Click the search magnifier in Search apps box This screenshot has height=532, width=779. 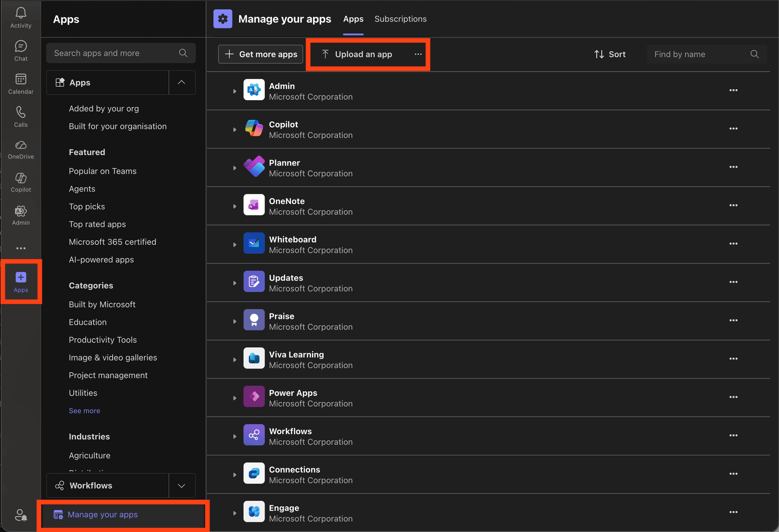click(183, 53)
